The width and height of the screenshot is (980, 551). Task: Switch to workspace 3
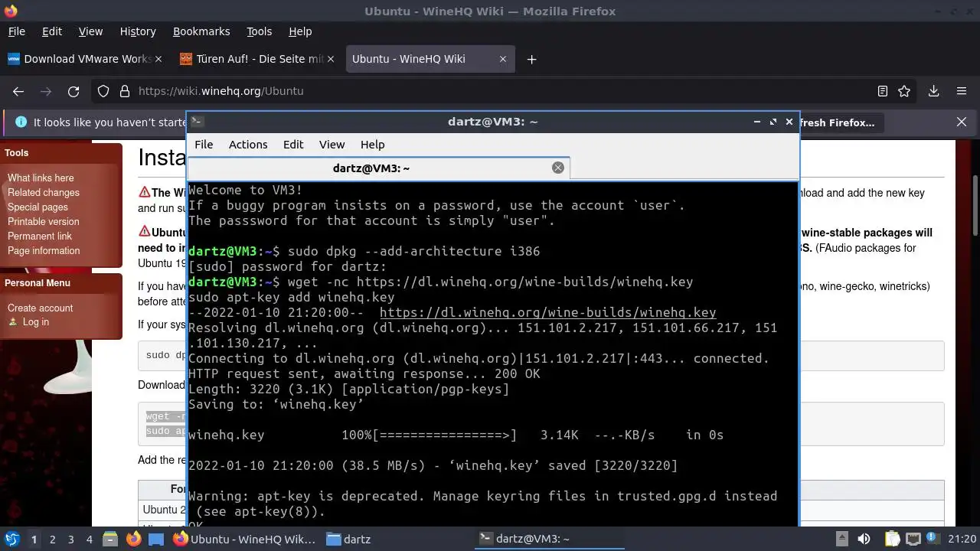pos(71,539)
